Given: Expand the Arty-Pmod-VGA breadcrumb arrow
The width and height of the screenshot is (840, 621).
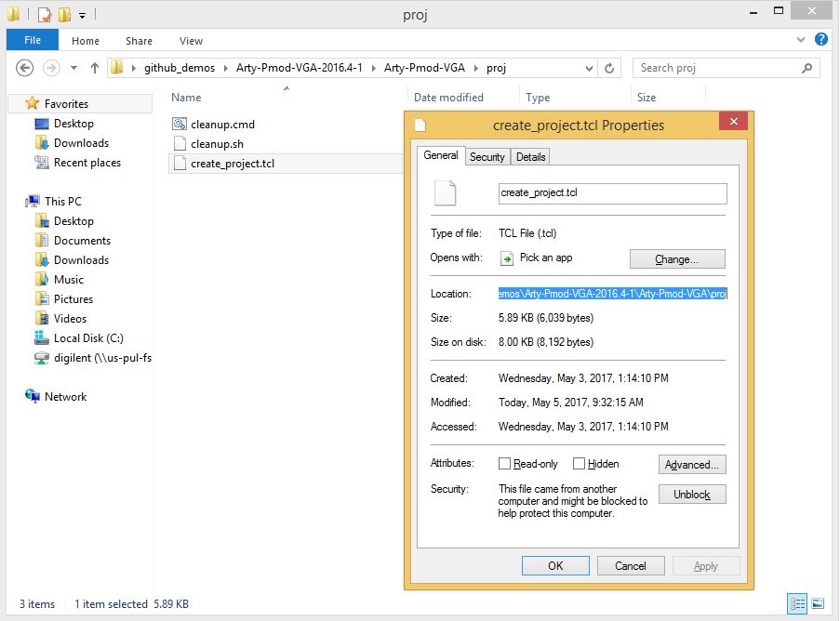Looking at the screenshot, I should [x=475, y=68].
